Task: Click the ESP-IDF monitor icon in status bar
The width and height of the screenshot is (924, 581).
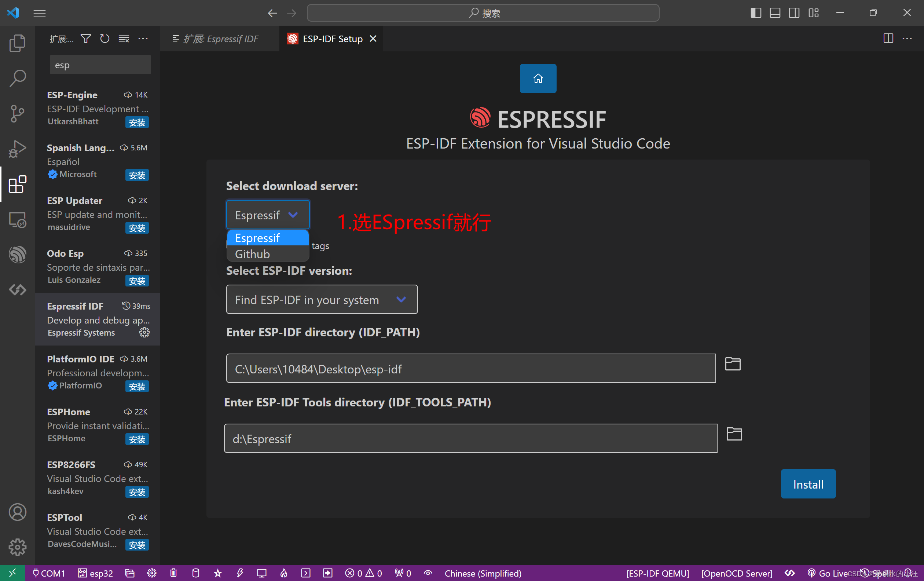Action: 262,573
